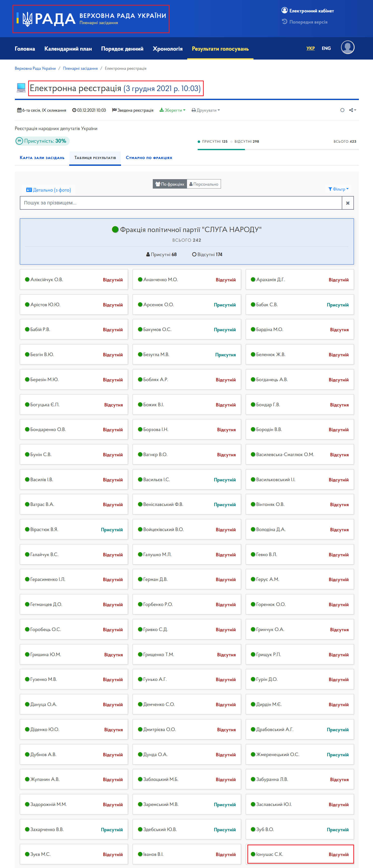Select the По фракціях view toggle

(x=170, y=184)
